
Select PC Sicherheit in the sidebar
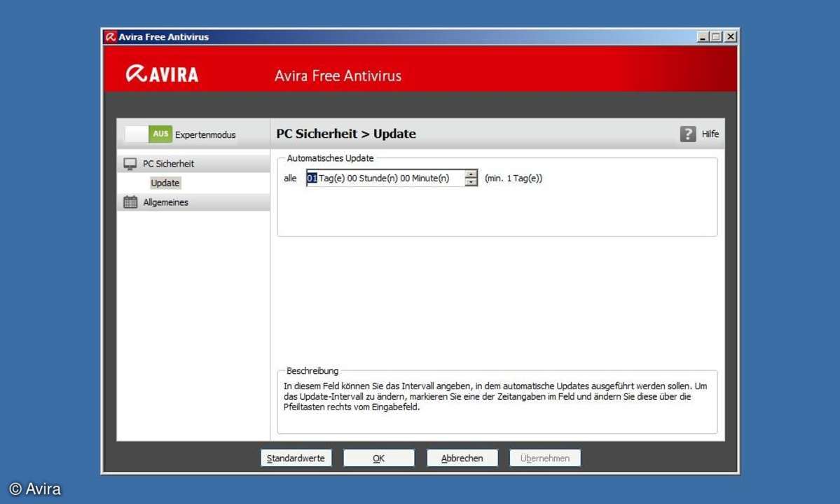coord(193,164)
